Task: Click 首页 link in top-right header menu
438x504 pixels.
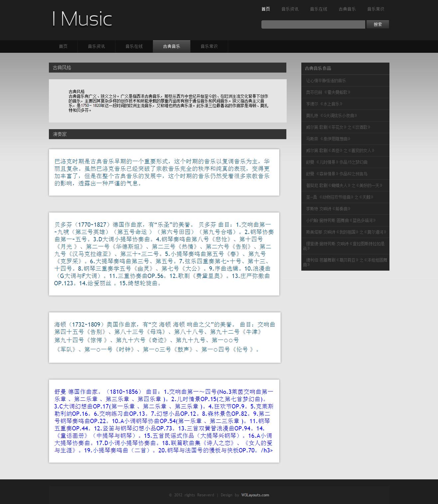Action: click(266, 9)
